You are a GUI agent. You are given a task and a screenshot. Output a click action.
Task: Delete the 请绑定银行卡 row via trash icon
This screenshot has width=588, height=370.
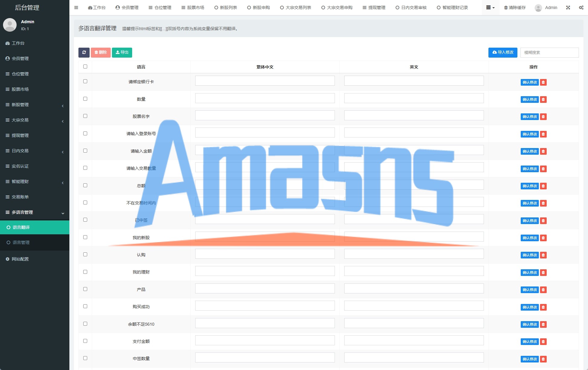[543, 82]
